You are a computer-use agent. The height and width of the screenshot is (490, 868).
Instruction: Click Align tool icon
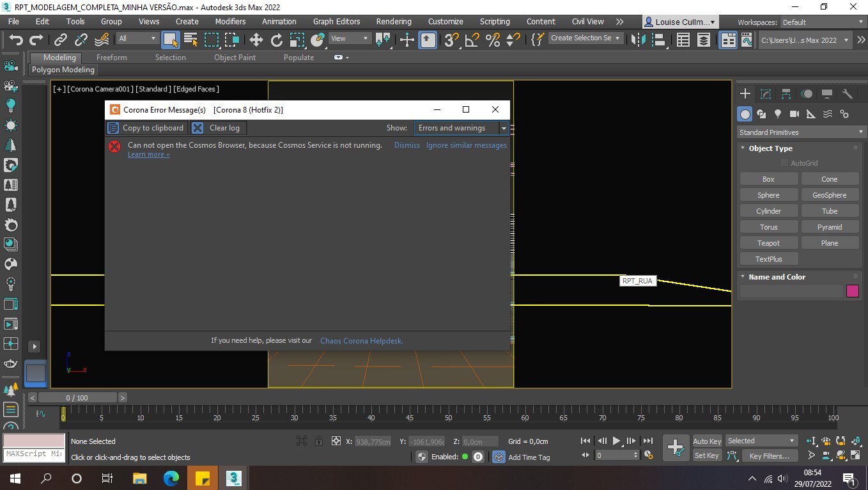[658, 40]
